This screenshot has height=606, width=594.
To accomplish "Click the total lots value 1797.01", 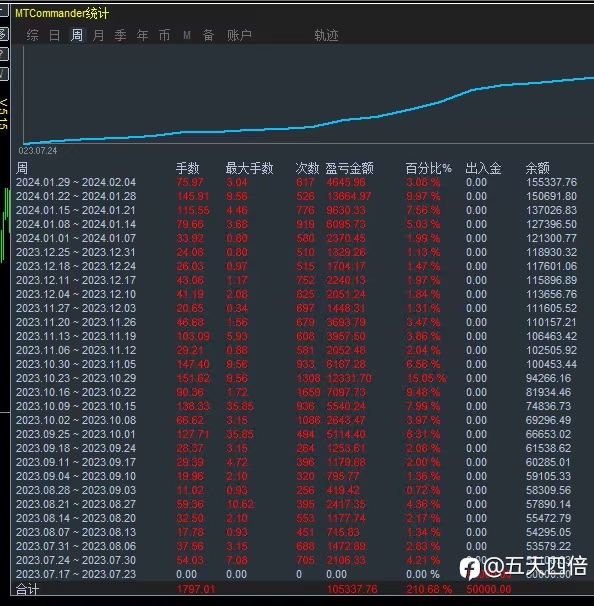I will pos(196,589).
